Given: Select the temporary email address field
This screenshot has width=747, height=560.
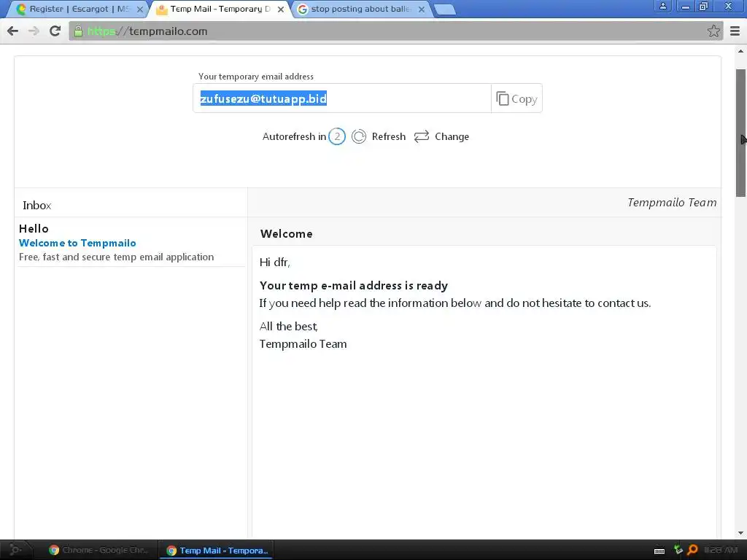Looking at the screenshot, I should (342, 98).
